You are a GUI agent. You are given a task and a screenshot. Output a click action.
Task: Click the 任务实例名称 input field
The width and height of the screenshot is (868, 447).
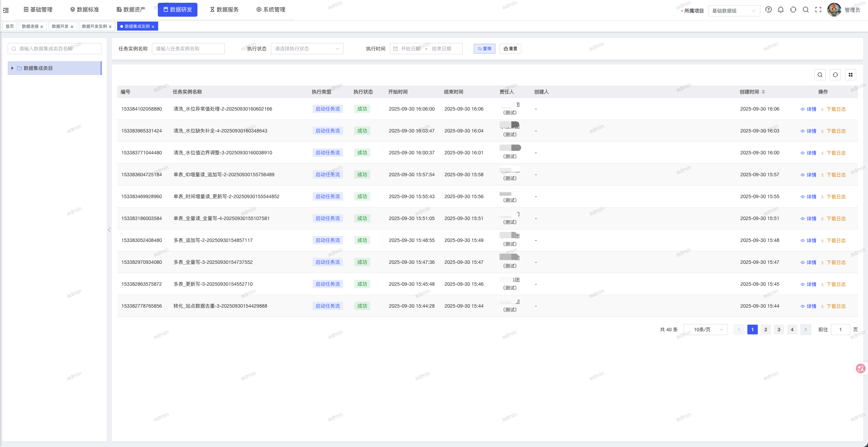[x=188, y=49]
